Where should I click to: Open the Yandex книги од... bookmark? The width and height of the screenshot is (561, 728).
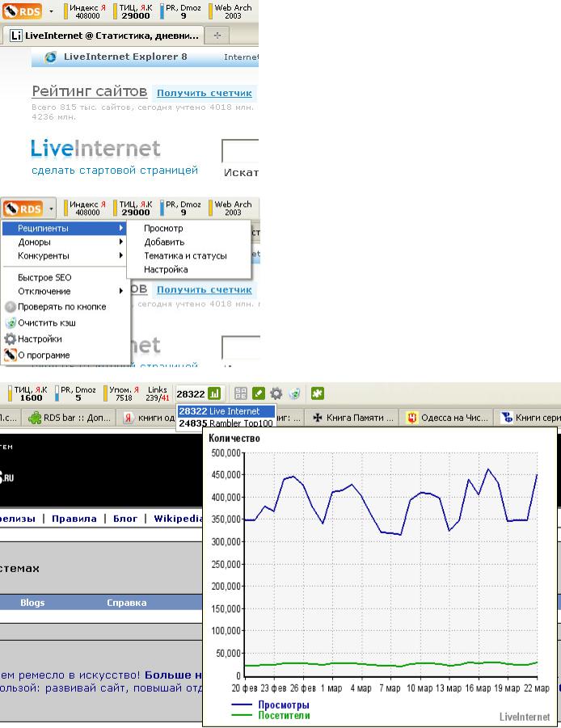pyautogui.click(x=150, y=418)
